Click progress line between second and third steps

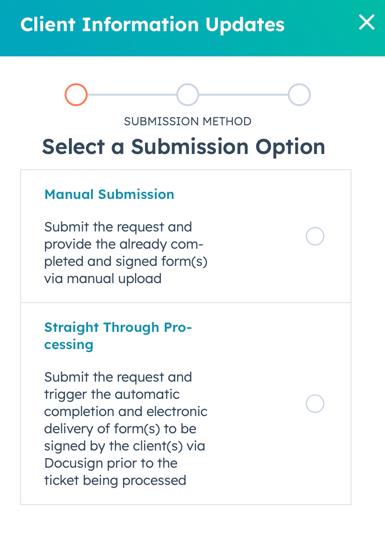coord(243,95)
